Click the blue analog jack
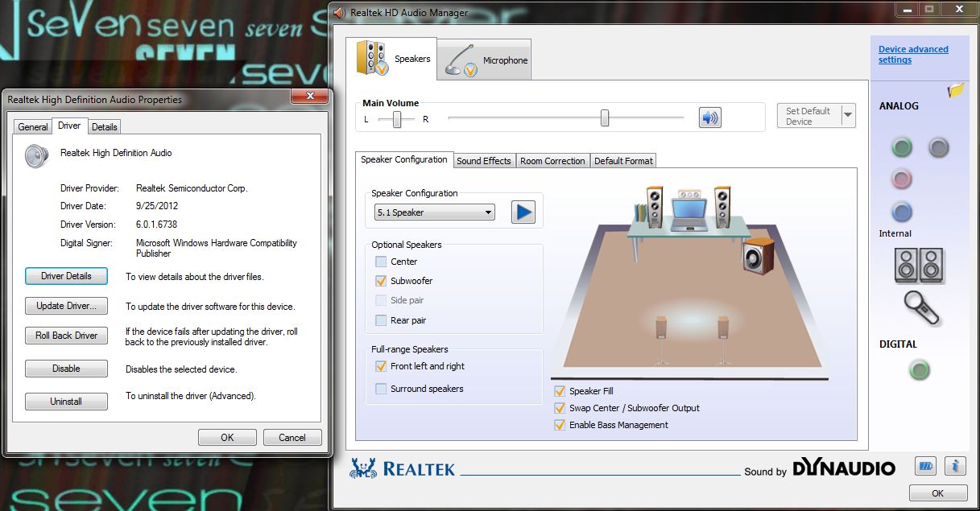Screen dimensions: 980x511 pos(902,212)
